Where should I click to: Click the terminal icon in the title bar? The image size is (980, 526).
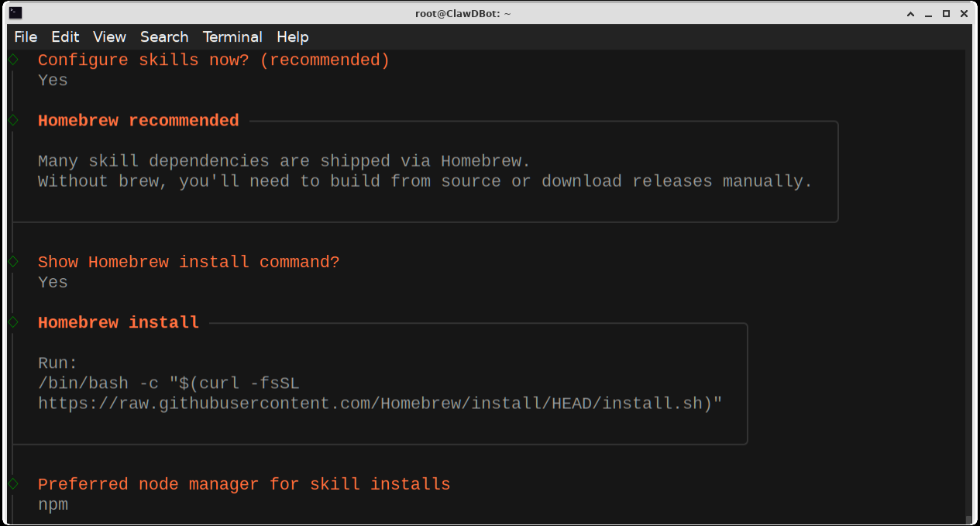tap(15, 13)
